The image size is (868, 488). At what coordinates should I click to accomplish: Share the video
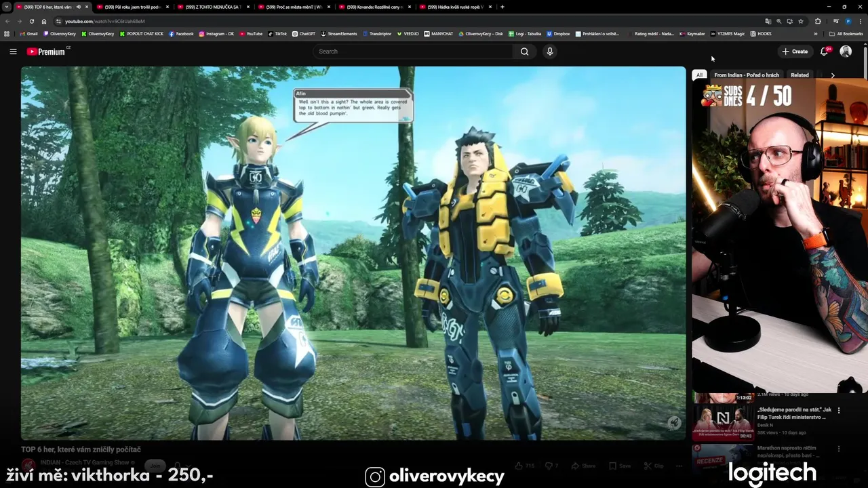(583, 466)
